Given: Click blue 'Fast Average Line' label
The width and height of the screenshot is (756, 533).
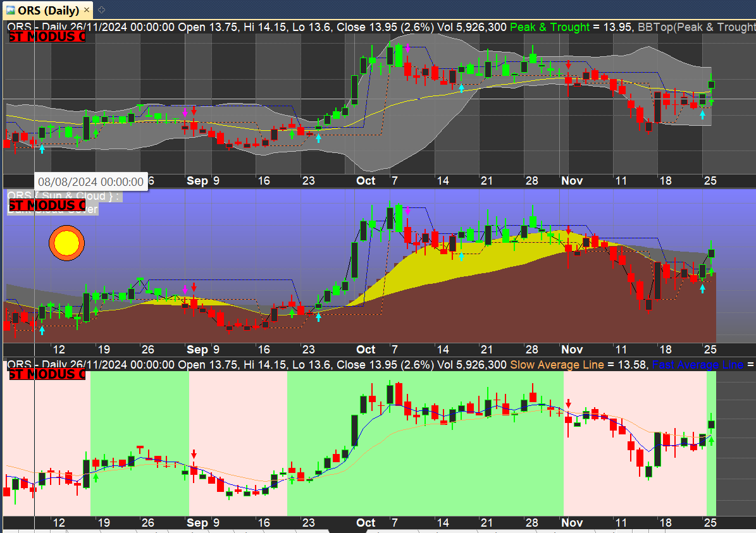Looking at the screenshot, I should click(698, 365).
